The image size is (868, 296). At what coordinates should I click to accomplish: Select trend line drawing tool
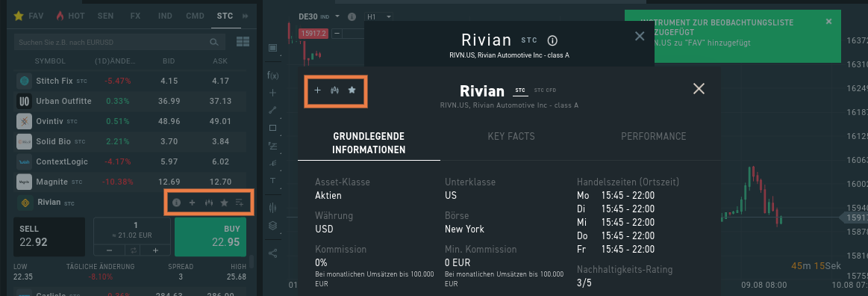[x=272, y=110]
